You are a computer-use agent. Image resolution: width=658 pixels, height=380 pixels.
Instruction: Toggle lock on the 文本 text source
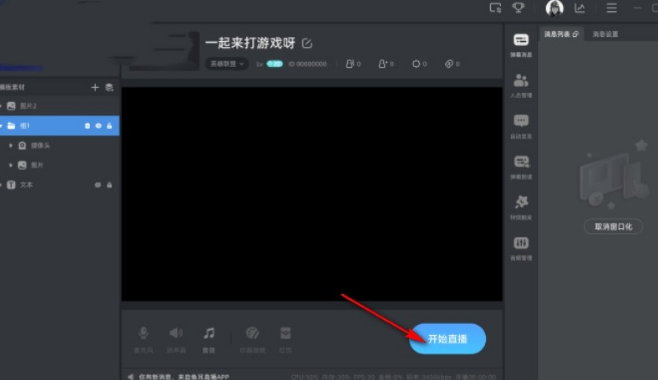tap(110, 185)
